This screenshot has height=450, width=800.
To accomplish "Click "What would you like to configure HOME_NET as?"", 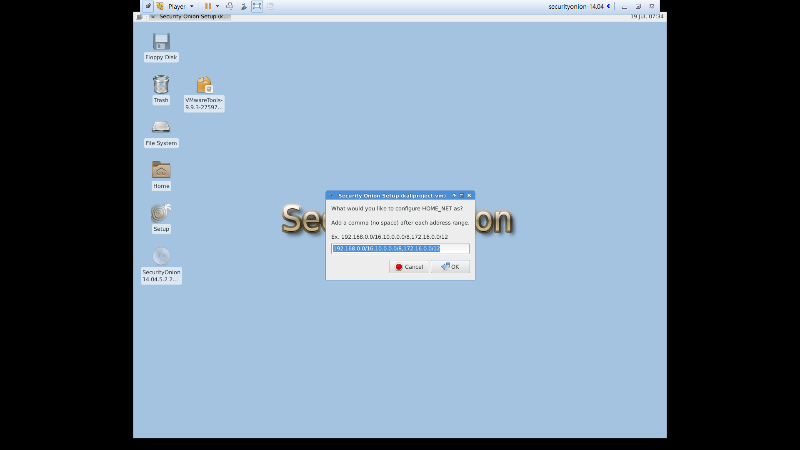I will click(396, 209).
